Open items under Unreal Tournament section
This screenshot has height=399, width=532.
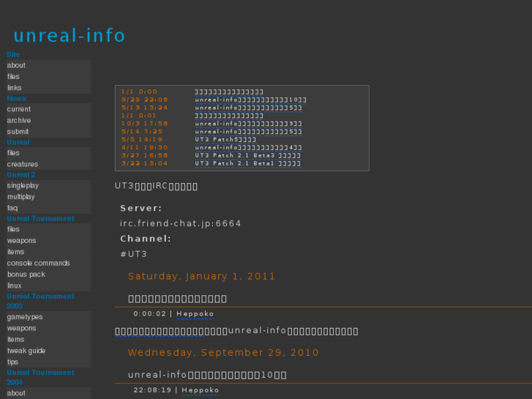click(48, 252)
